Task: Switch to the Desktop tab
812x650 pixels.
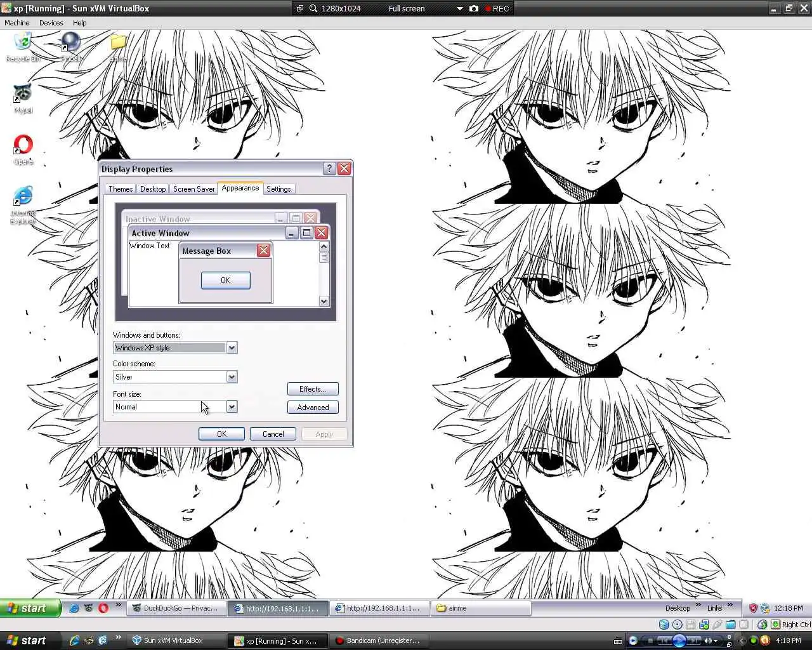Action: click(x=153, y=189)
